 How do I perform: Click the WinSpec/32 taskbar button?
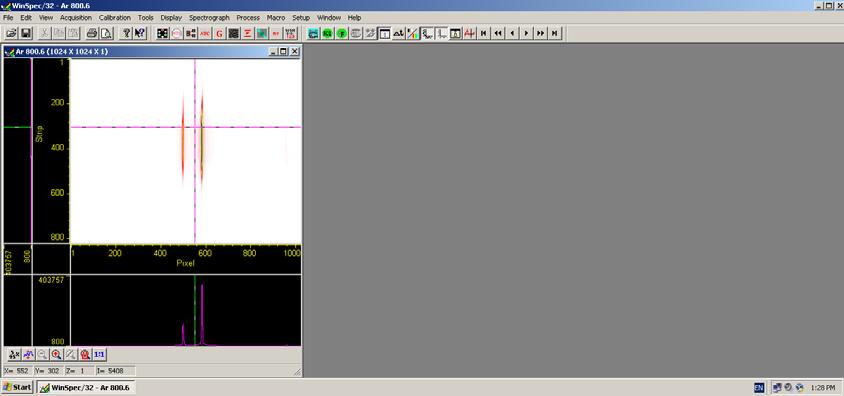(x=86, y=387)
